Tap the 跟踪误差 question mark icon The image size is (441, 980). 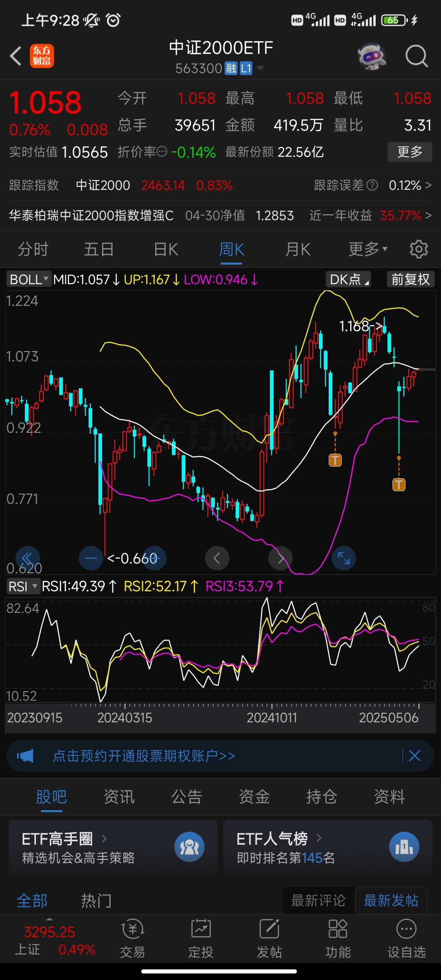[372, 185]
